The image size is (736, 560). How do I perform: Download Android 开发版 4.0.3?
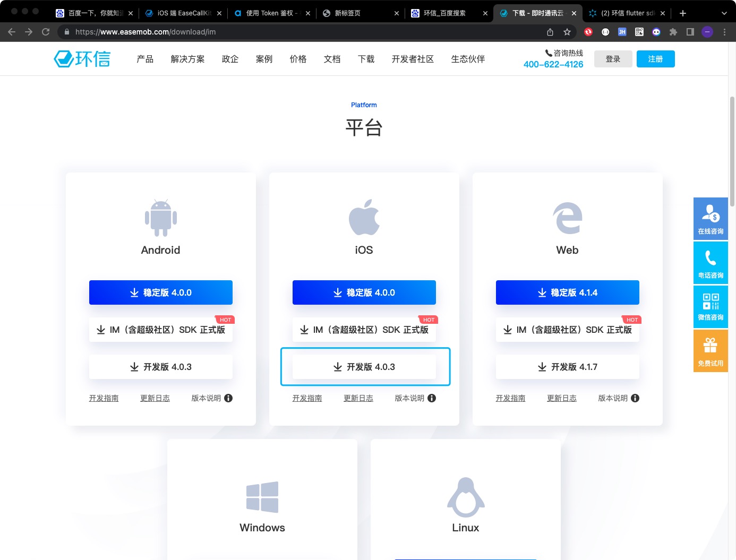(x=161, y=367)
